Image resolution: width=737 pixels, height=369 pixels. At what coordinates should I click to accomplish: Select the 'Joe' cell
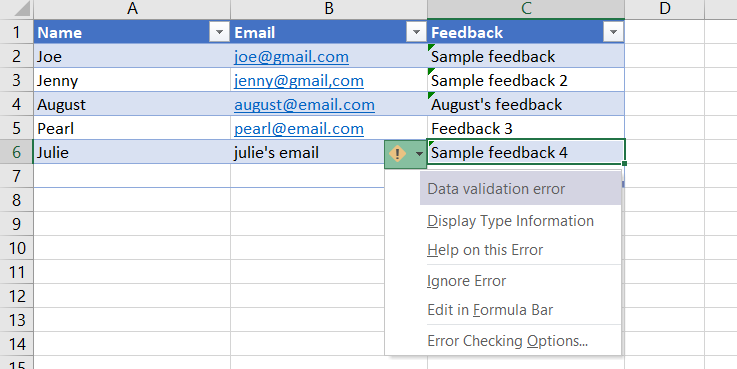coord(132,56)
